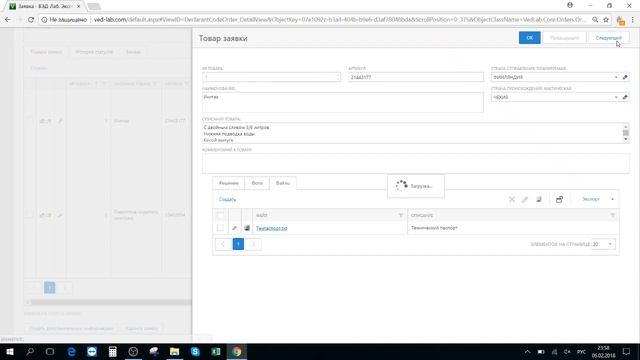
Task: Click the blue OK button
Action: (x=529, y=38)
